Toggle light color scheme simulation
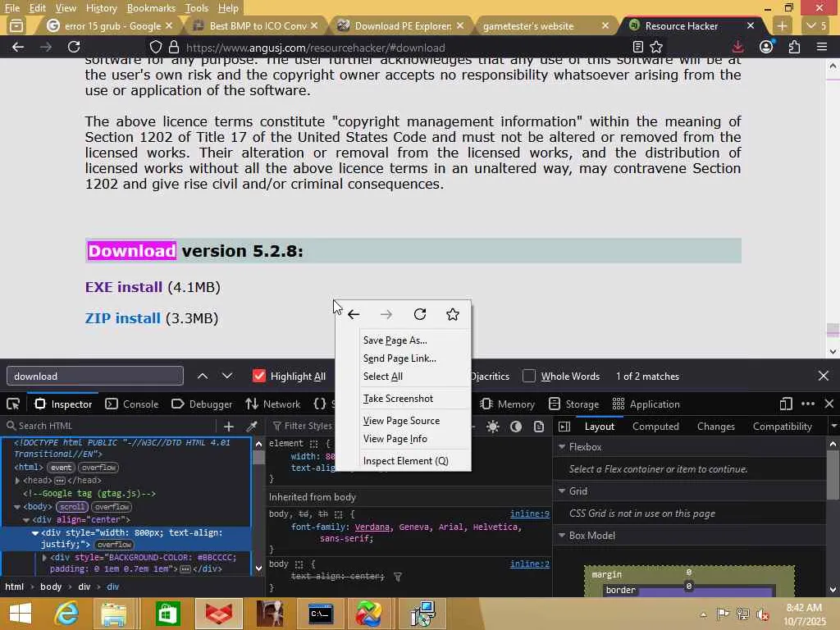The width and height of the screenshot is (840, 630). pyautogui.click(x=493, y=427)
